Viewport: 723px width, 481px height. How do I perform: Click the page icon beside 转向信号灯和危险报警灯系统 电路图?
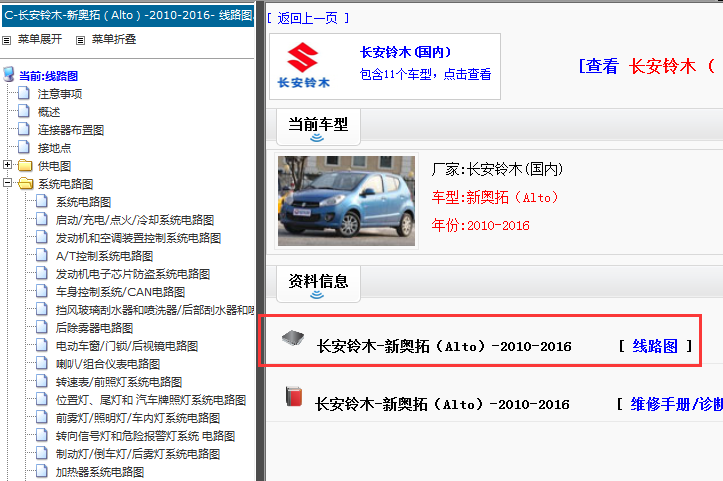[42, 435]
